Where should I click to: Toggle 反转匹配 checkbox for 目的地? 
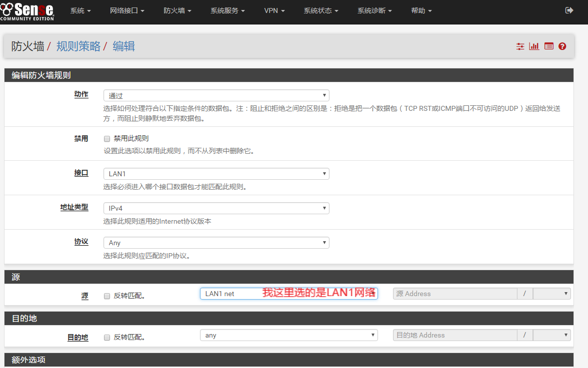pyautogui.click(x=107, y=338)
